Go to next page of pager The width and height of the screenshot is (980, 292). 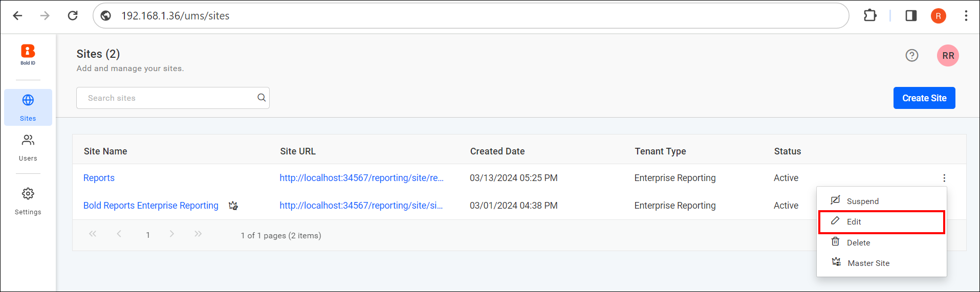172,234
